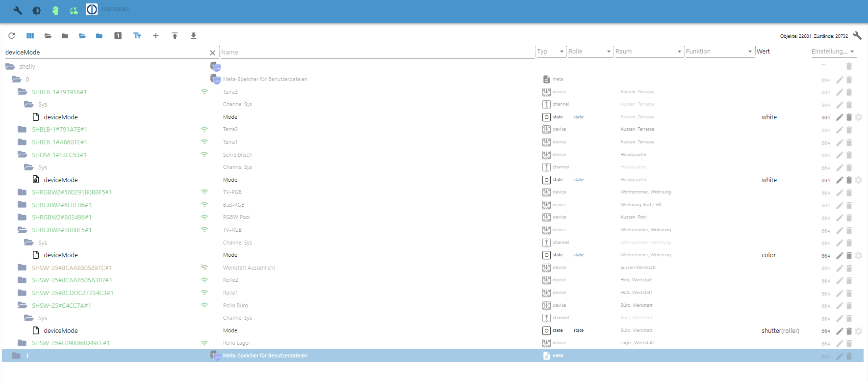Screen dimensions: 868x381
Task: Collapse the SHDM-1#F3EC53#1 folder
Action: (x=22, y=155)
